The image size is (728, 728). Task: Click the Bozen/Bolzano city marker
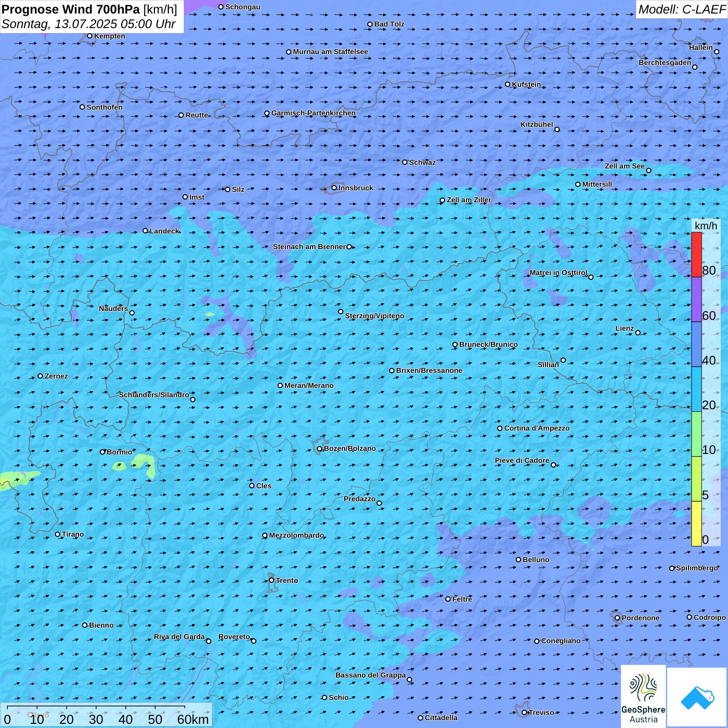coord(320,449)
